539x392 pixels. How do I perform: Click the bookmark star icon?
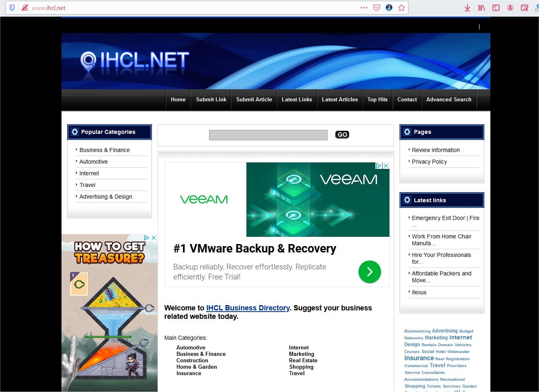pyautogui.click(x=401, y=8)
